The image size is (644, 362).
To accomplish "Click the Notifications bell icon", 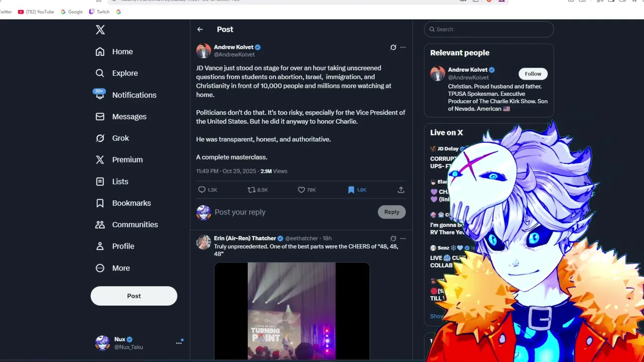I will (100, 95).
